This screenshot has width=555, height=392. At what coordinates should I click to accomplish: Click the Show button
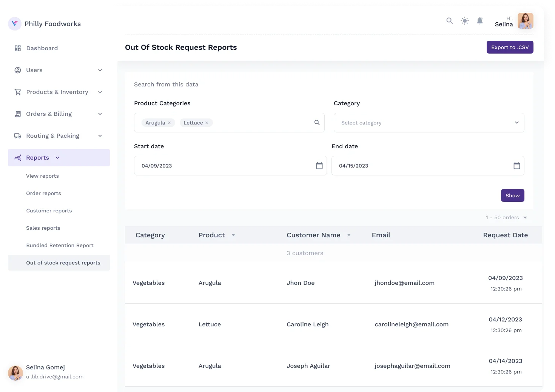512,195
